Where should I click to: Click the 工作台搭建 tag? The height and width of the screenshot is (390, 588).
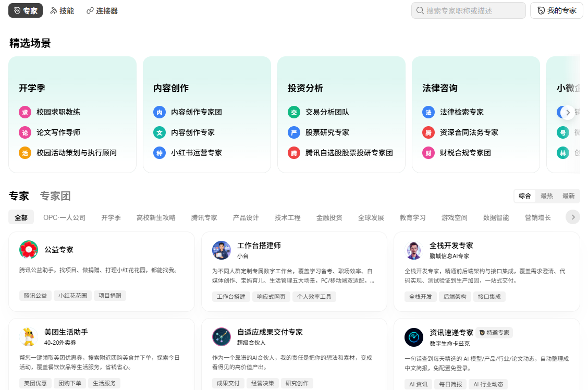[231, 297]
